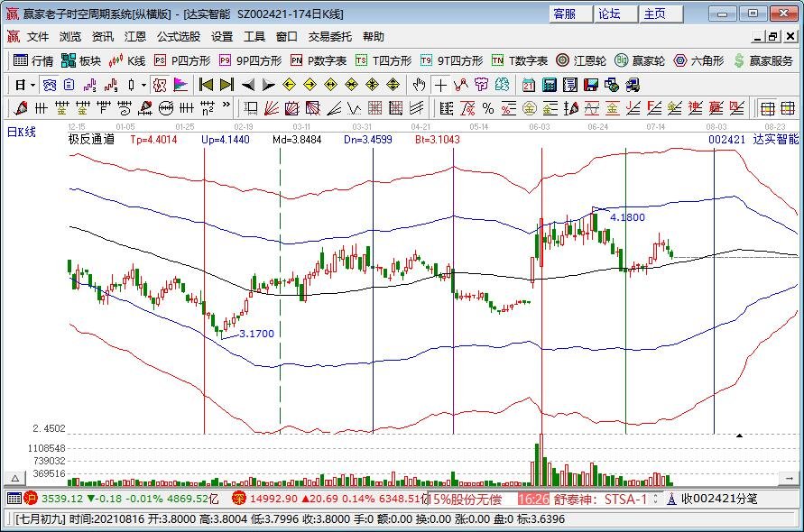Viewport: 804px width, 532px height.
Task: Select the hand pan tool
Action: pos(419,85)
